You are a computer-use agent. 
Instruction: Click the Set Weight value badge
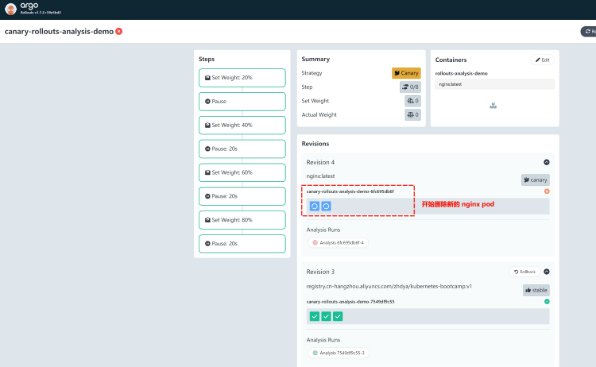[x=413, y=101]
